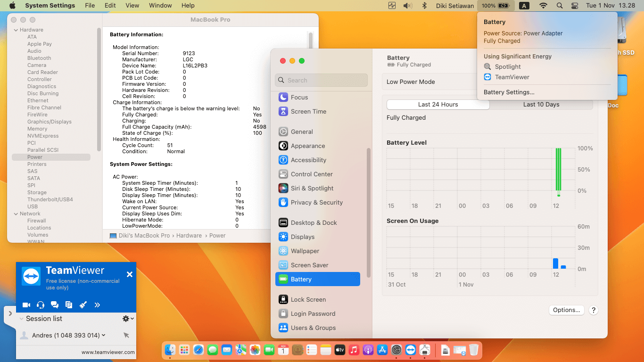
Task: Collapse the Hardware tree section
Action: point(15,30)
